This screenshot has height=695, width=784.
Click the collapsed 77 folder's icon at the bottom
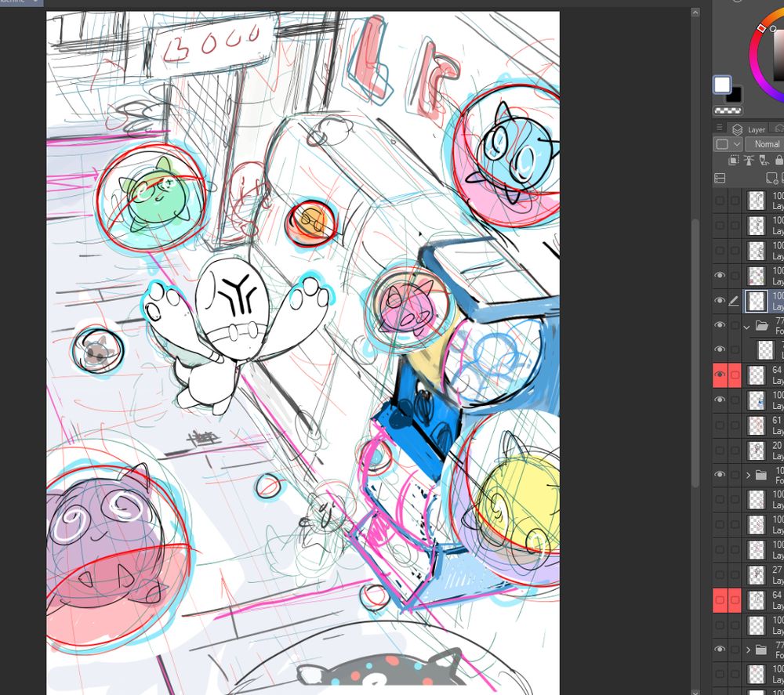(x=761, y=650)
